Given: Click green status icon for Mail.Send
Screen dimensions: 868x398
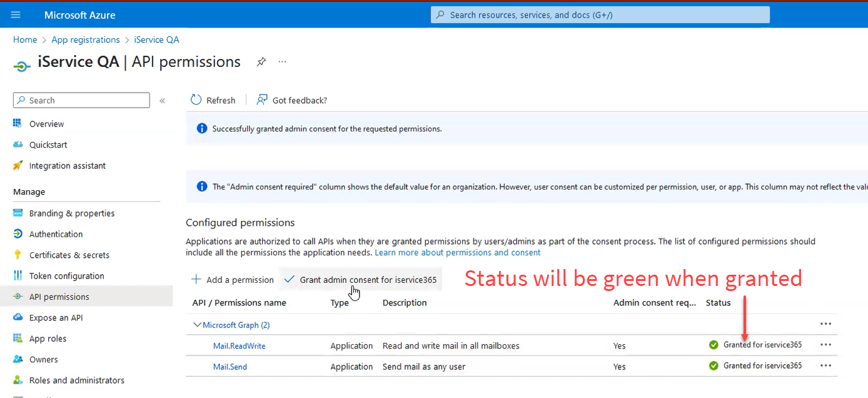Looking at the screenshot, I should [714, 365].
